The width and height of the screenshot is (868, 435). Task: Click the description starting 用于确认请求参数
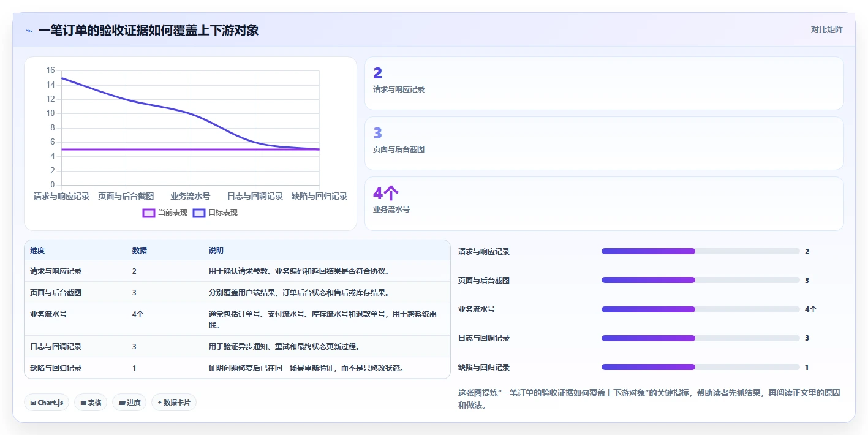(299, 271)
